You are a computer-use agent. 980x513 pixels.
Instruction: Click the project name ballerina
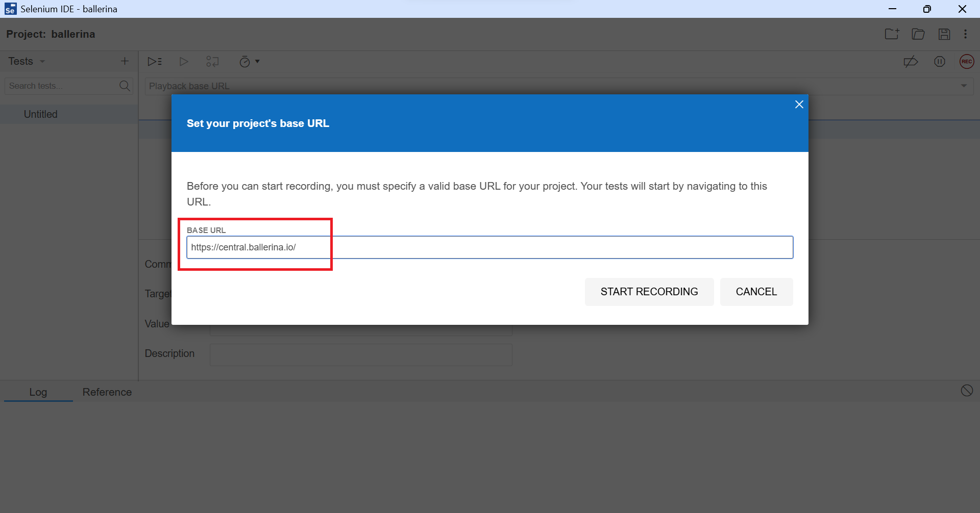pyautogui.click(x=73, y=34)
